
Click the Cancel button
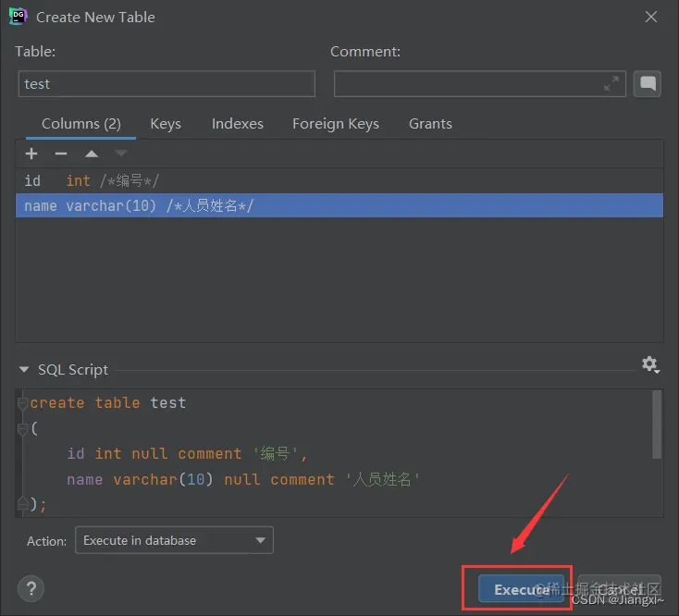[x=620, y=589]
